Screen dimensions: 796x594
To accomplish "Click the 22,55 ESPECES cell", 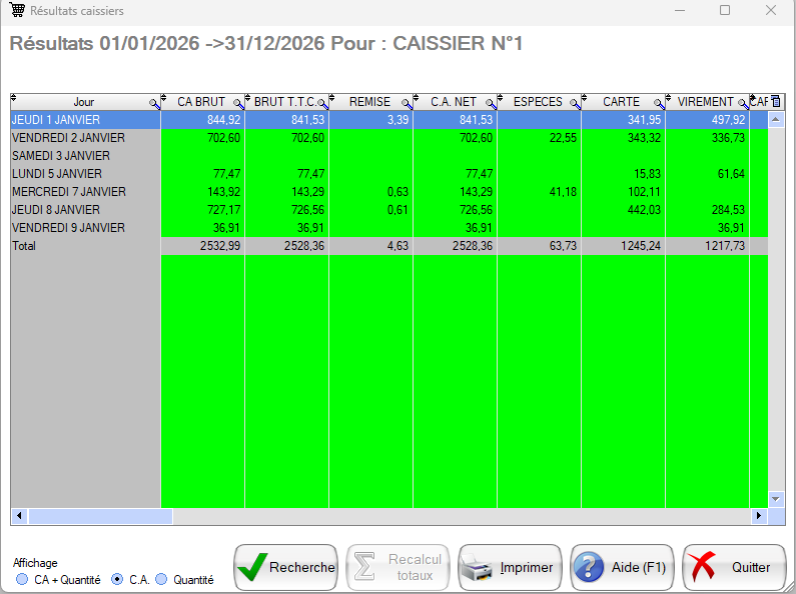I will click(x=540, y=138).
